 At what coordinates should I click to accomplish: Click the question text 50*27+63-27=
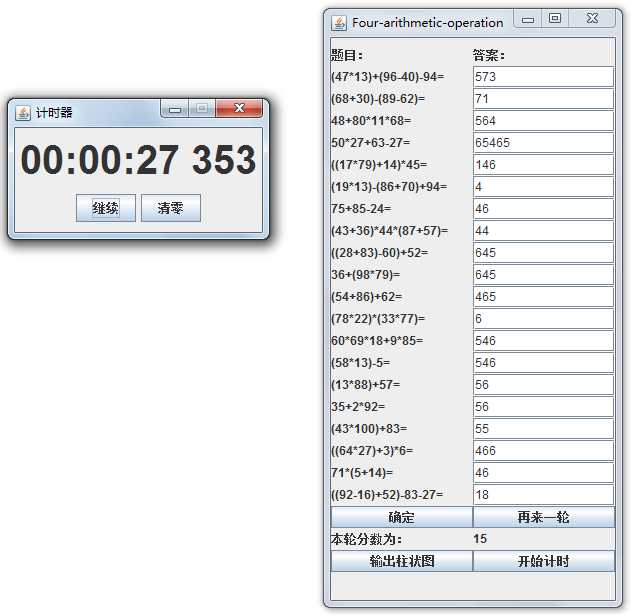pyautogui.click(x=371, y=143)
